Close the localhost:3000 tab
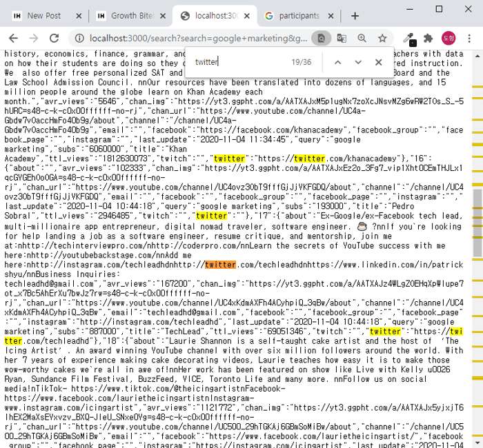The height and width of the screenshot is (448, 483). point(247,16)
